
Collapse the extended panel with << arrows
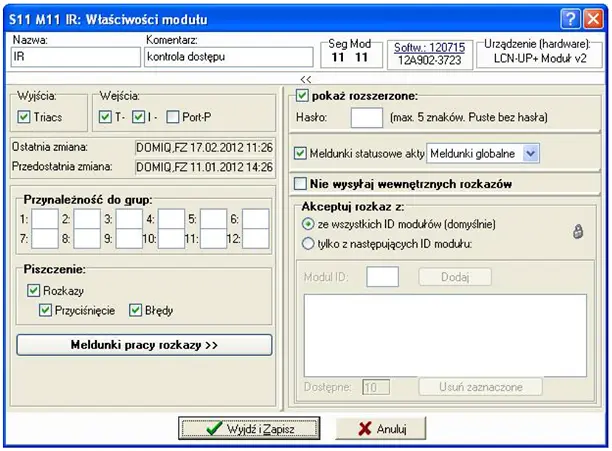[x=305, y=78]
